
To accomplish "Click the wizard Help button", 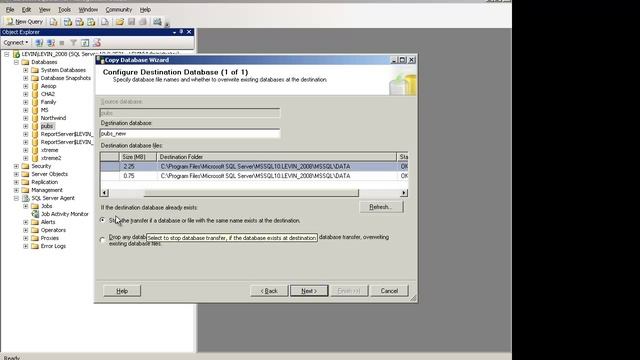I will coord(122,291).
